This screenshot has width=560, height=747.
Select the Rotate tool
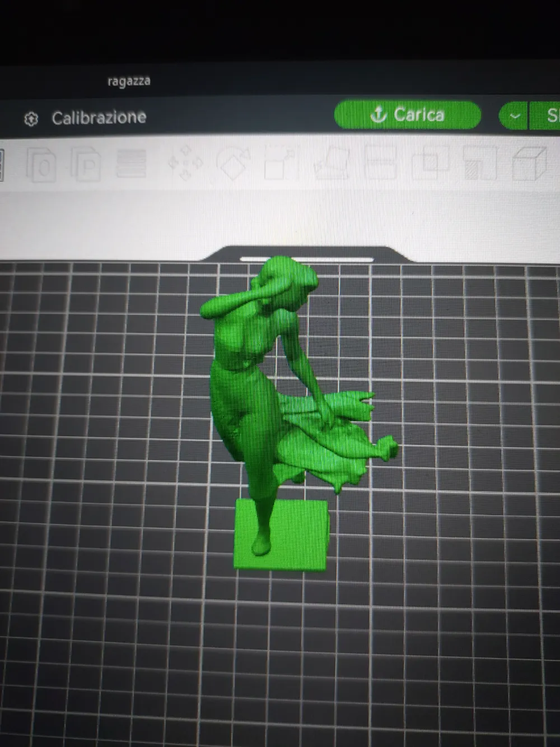pyautogui.click(x=234, y=164)
